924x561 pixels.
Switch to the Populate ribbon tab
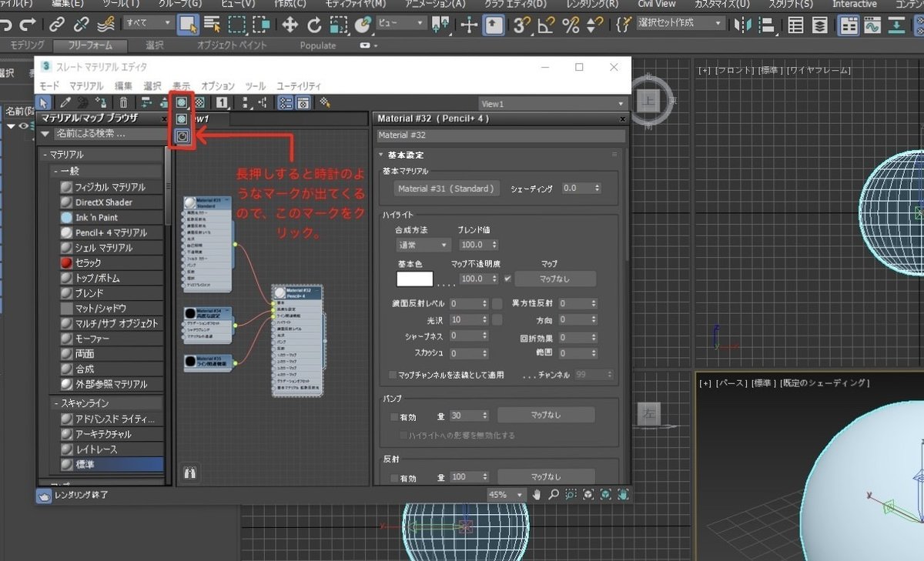[x=318, y=45]
